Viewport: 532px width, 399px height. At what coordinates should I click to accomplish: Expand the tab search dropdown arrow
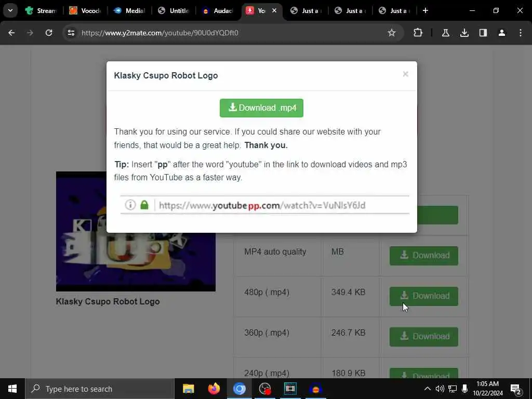pyautogui.click(x=10, y=10)
